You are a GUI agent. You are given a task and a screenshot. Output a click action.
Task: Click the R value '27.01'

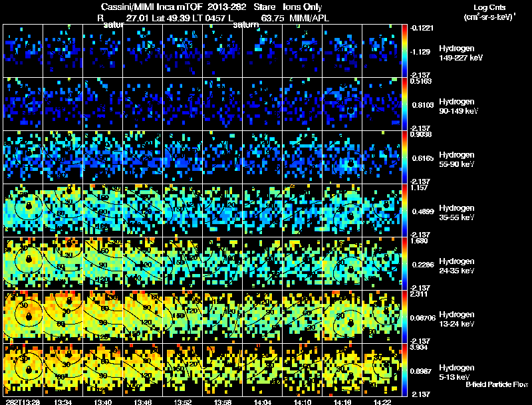pos(137,18)
